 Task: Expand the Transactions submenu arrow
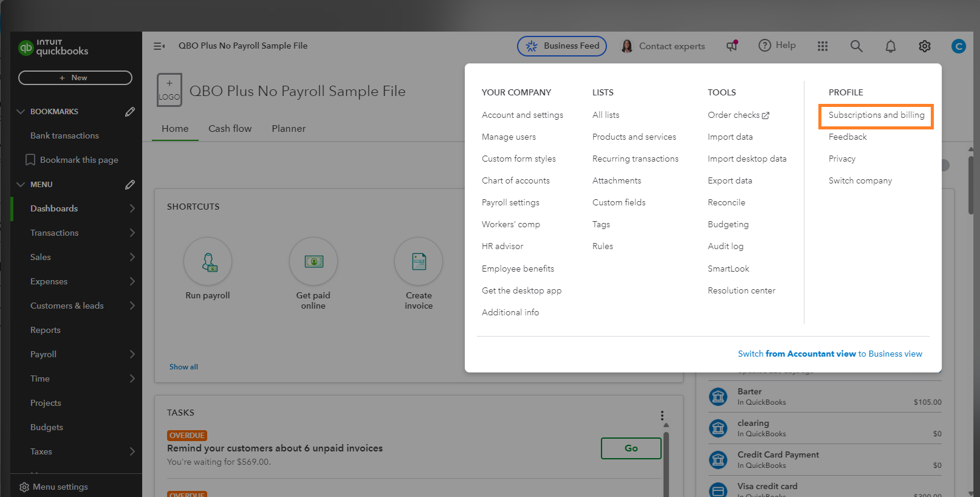pyautogui.click(x=132, y=233)
